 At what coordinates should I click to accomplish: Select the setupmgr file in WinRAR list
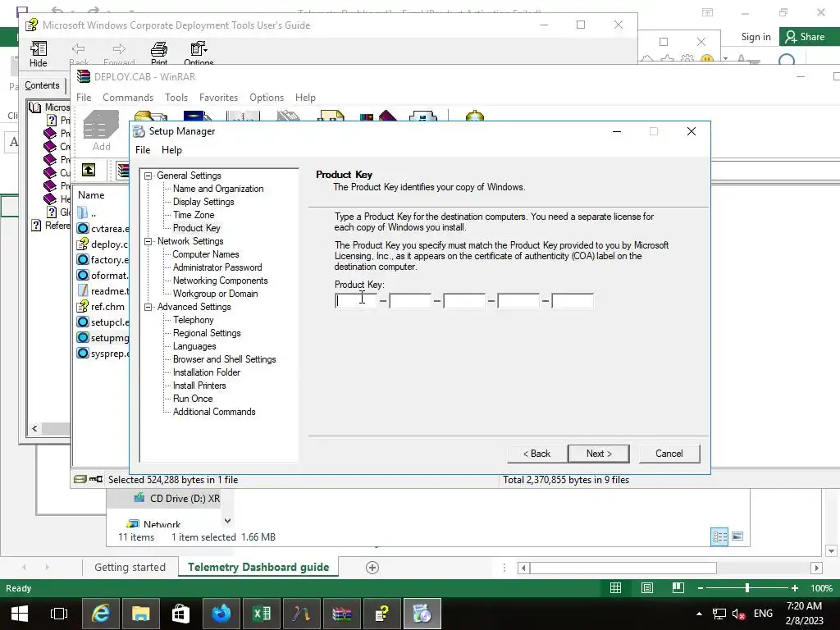click(103, 337)
